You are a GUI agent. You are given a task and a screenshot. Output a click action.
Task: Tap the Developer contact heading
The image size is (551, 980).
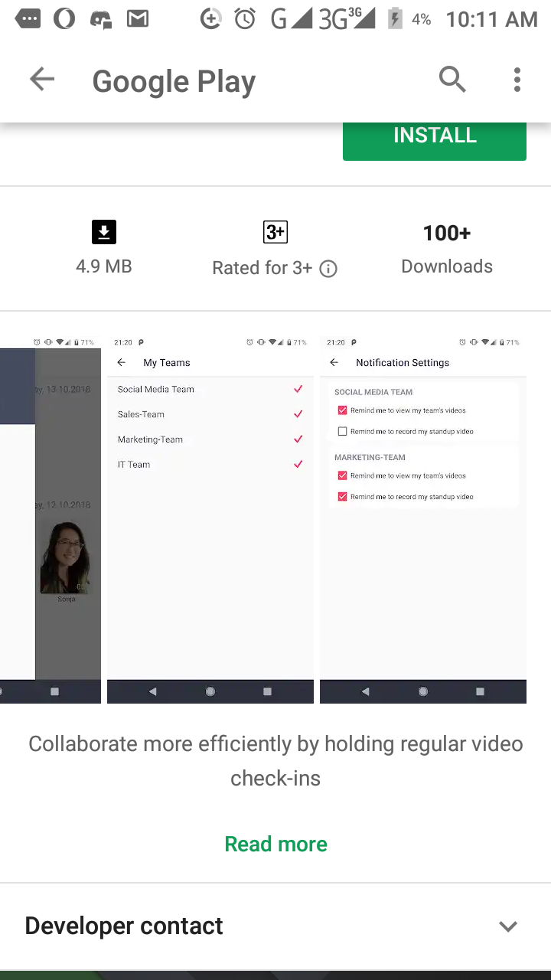(x=124, y=926)
